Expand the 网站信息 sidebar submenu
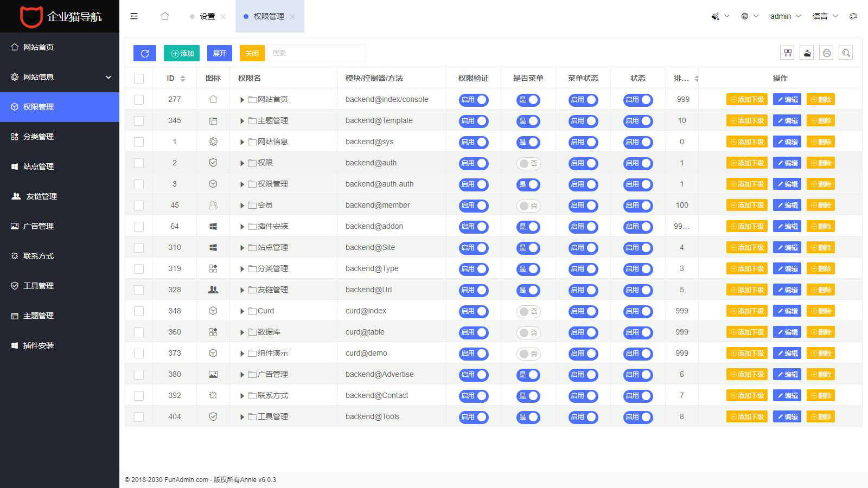This screenshot has width=868, height=488. click(60, 77)
